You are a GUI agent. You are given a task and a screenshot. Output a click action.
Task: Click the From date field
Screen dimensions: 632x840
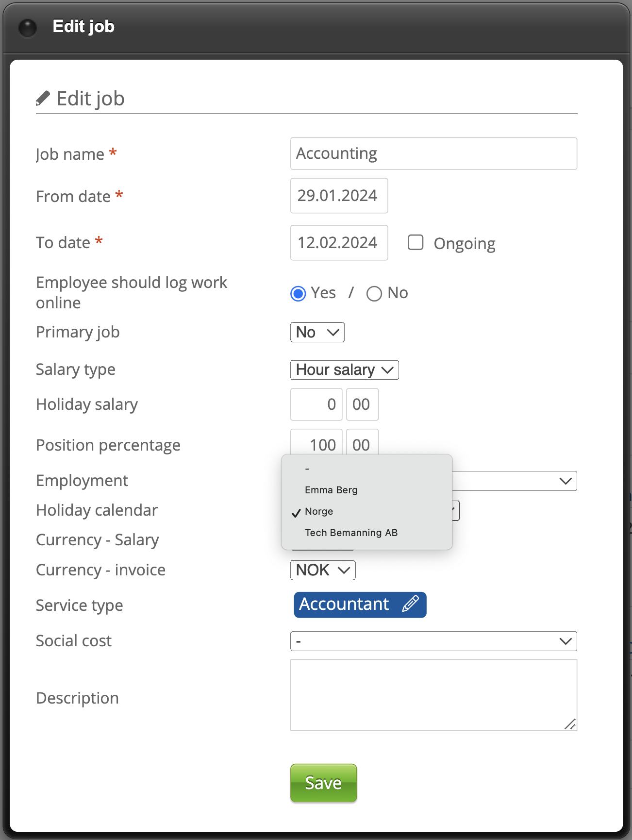[x=339, y=196]
